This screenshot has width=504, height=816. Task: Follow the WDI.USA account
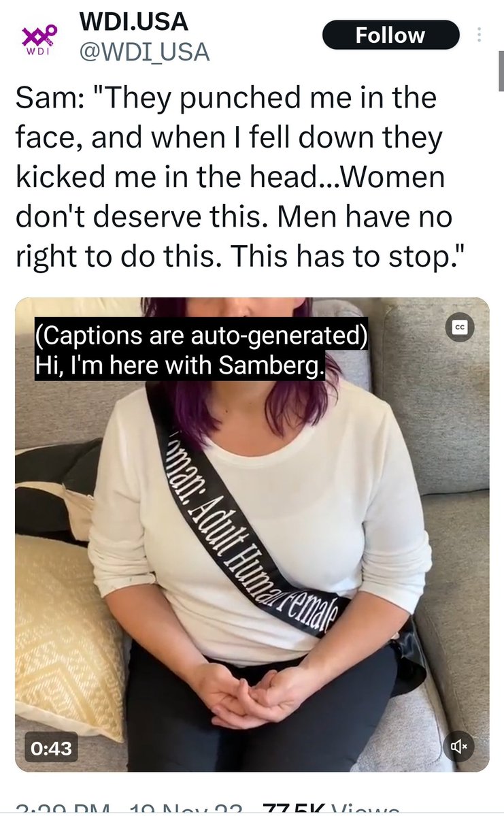(x=390, y=35)
